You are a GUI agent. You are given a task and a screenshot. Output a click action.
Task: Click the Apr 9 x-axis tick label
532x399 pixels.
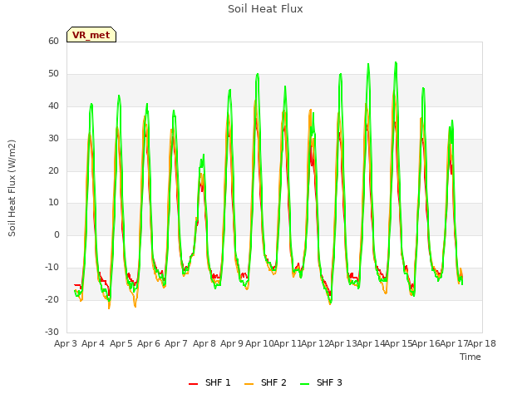[232, 343]
